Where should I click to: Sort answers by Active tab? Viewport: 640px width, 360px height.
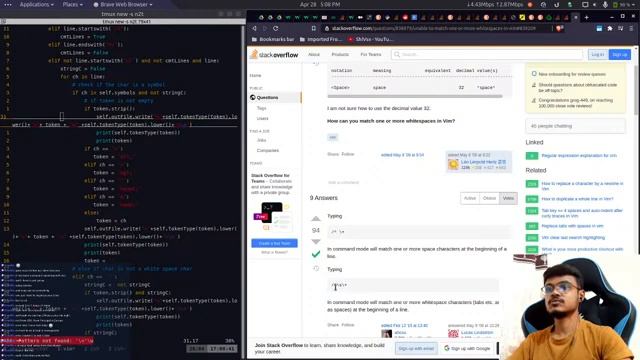[x=470, y=198]
